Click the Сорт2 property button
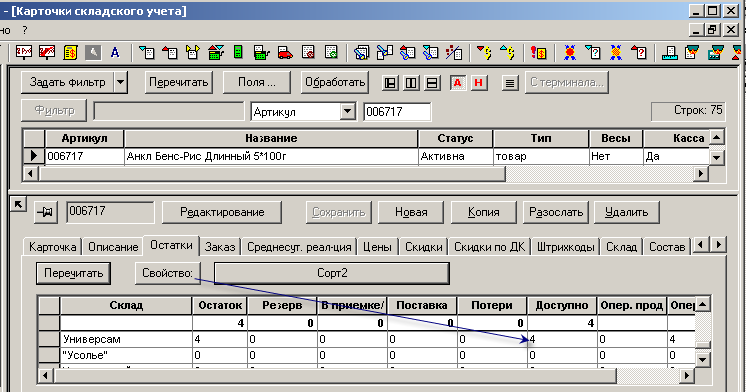746x392 pixels. [332, 273]
